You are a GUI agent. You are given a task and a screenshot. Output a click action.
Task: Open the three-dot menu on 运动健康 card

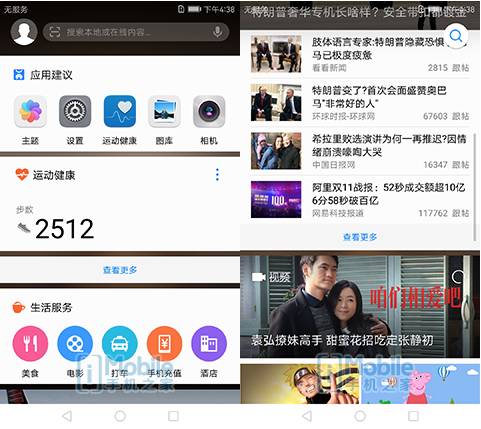coord(217,175)
